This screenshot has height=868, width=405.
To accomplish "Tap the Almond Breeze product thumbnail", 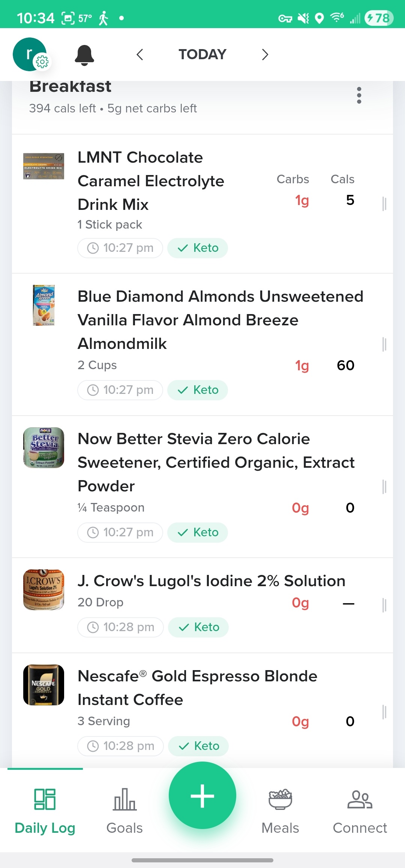I will coord(44,305).
